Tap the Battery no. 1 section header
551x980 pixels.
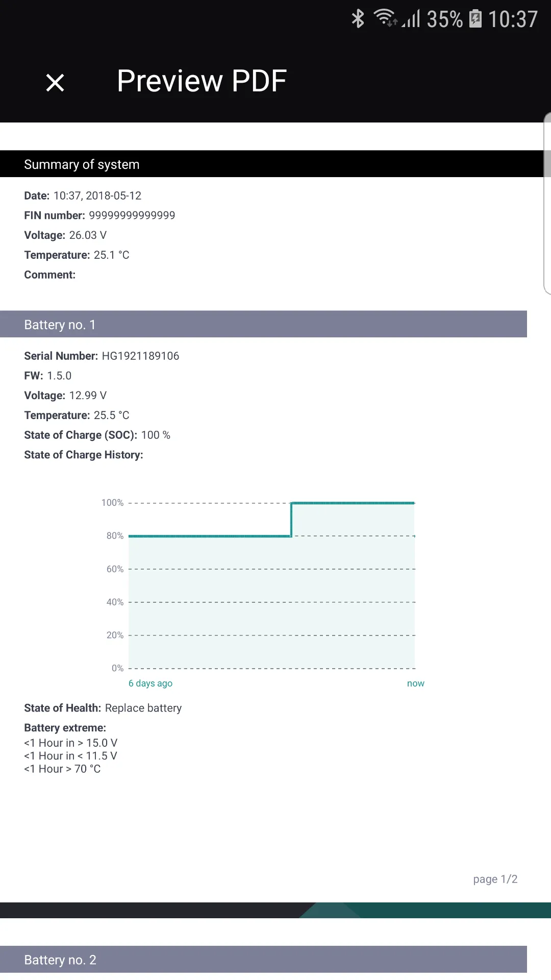click(60, 325)
